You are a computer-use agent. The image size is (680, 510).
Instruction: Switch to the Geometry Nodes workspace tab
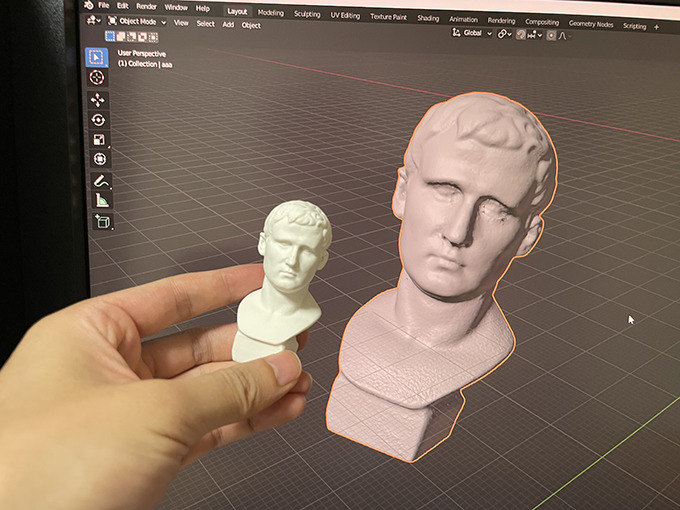pyautogui.click(x=591, y=24)
